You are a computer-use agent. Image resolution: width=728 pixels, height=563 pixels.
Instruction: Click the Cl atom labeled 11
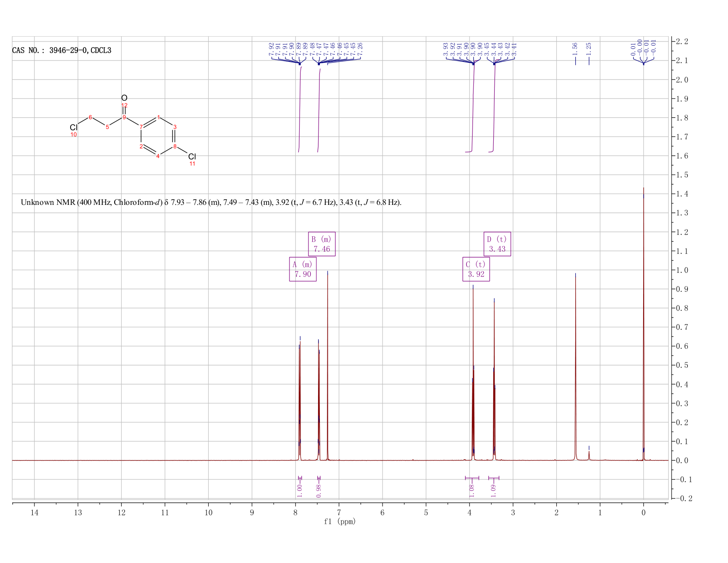pos(192,157)
